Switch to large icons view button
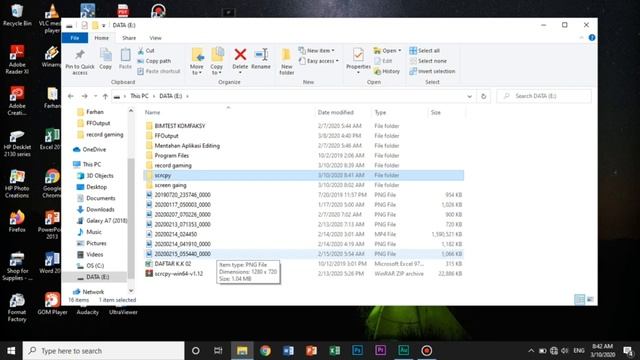 [590, 300]
